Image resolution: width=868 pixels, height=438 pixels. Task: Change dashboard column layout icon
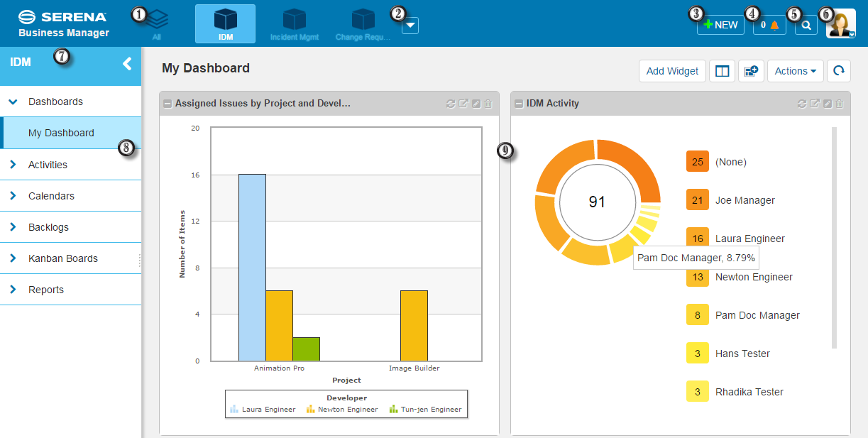(722, 71)
